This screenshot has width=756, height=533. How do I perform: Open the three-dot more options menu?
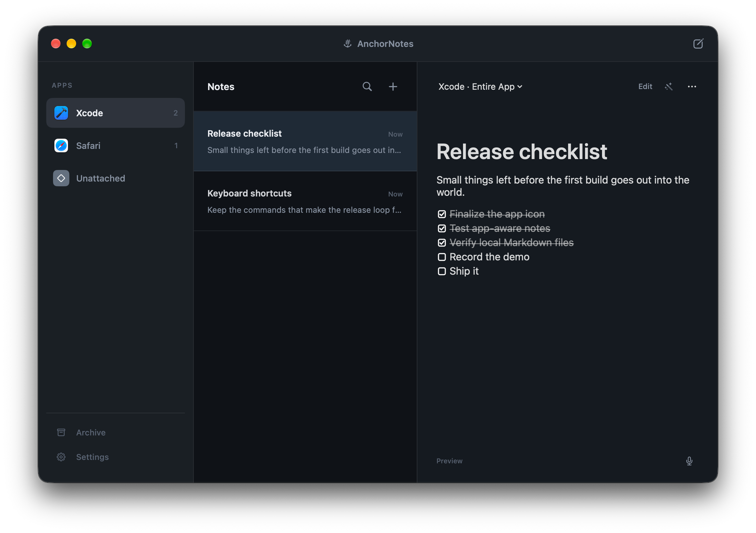[692, 87]
